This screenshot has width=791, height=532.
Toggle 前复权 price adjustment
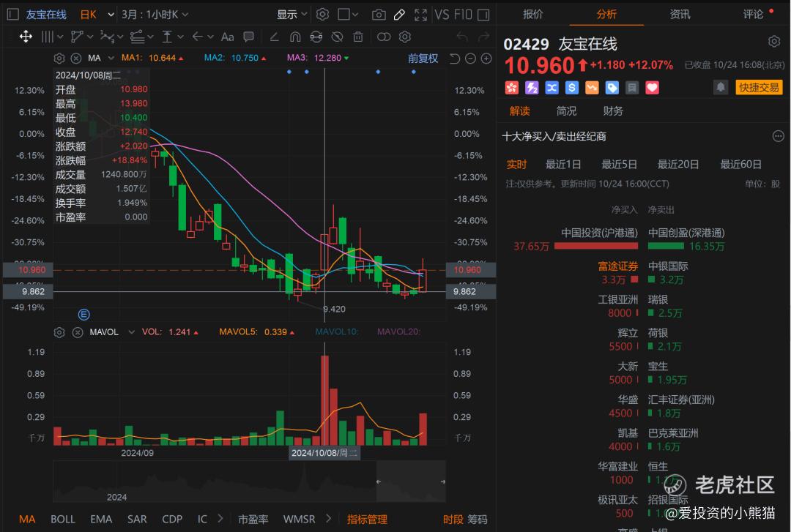[x=423, y=59]
